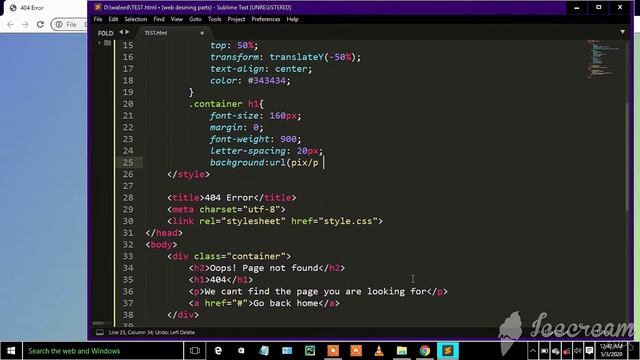This screenshot has height=360, width=640.
Task: Click the Sublime Text taskbar icon
Action: (448, 351)
